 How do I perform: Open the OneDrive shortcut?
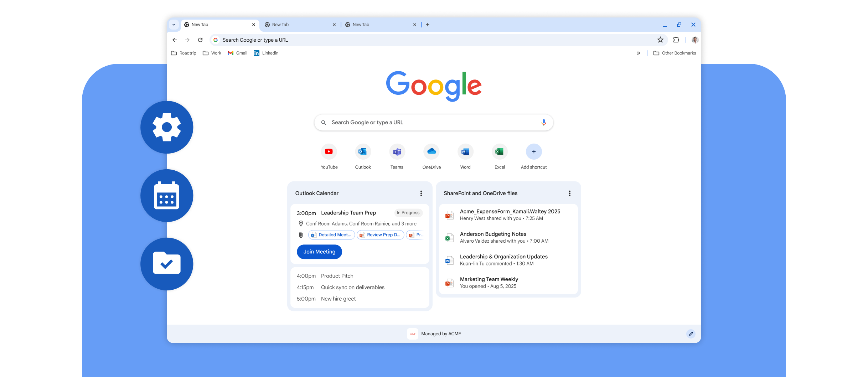tap(431, 151)
